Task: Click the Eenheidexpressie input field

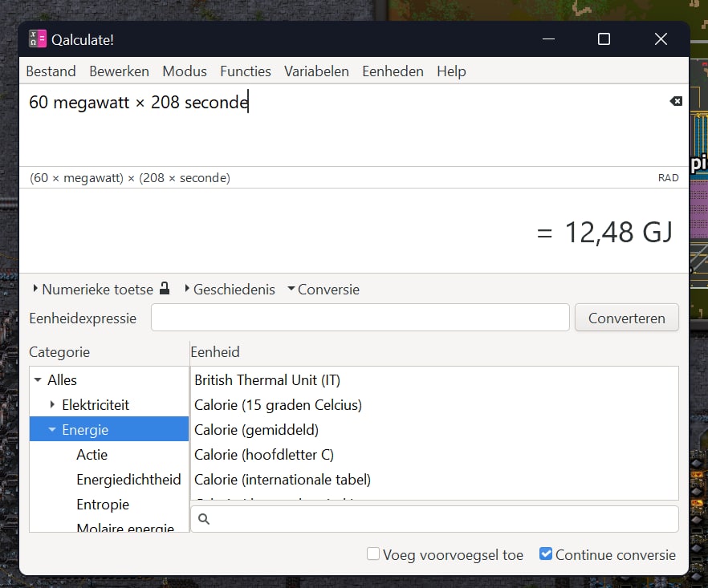Action: (360, 318)
